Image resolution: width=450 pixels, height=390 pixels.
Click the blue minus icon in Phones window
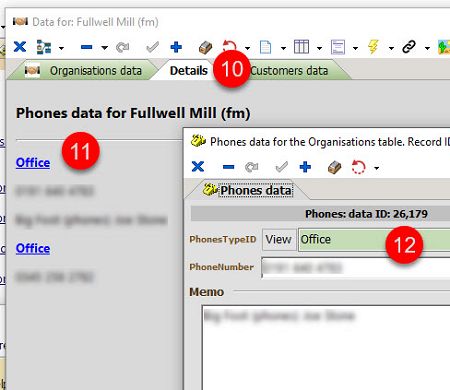click(228, 167)
